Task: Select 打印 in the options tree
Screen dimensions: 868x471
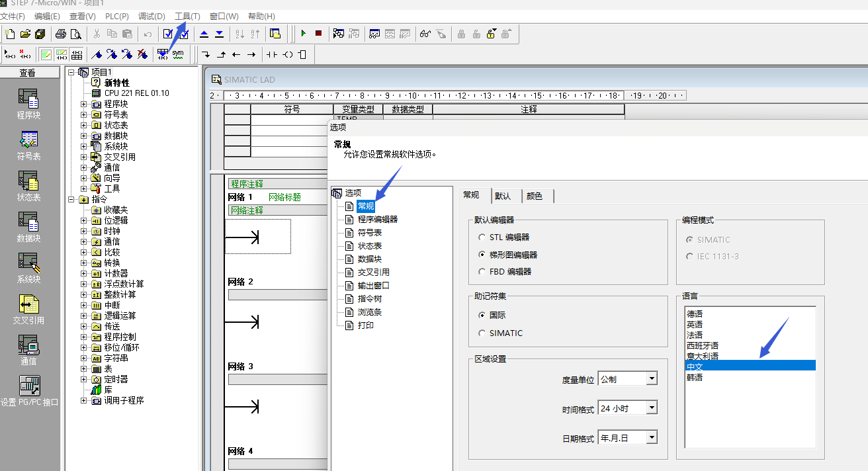Action: coord(366,325)
